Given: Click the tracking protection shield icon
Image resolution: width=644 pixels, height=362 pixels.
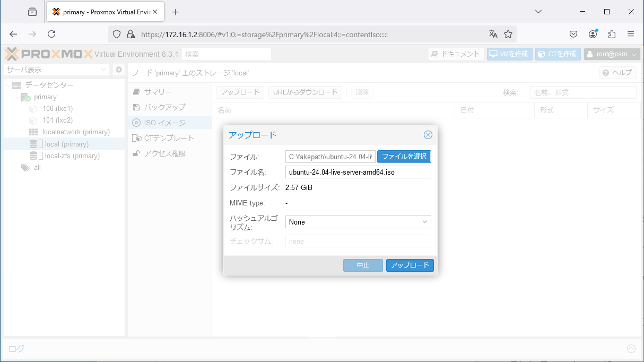Looking at the screenshot, I should [117, 34].
